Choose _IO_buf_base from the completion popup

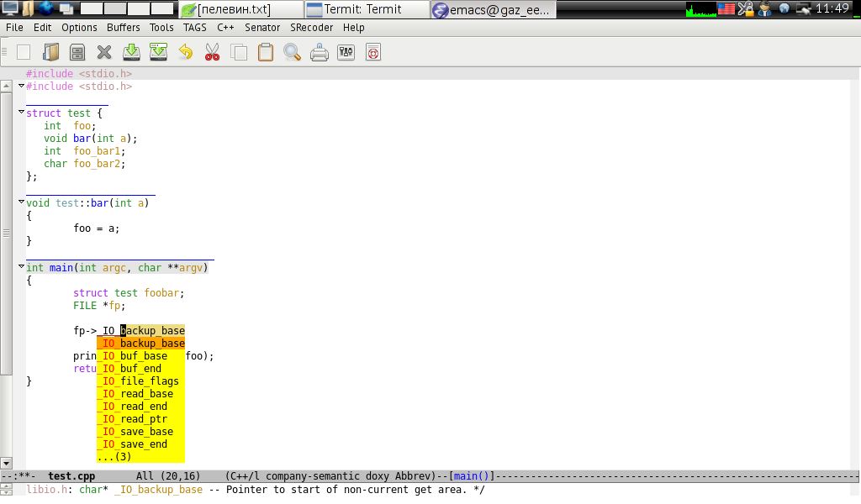pyautogui.click(x=140, y=356)
